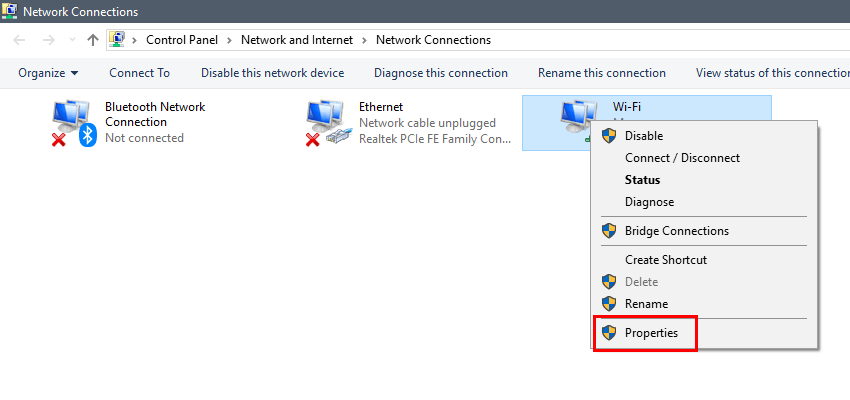Select the Ethernet adapter icon

click(327, 123)
